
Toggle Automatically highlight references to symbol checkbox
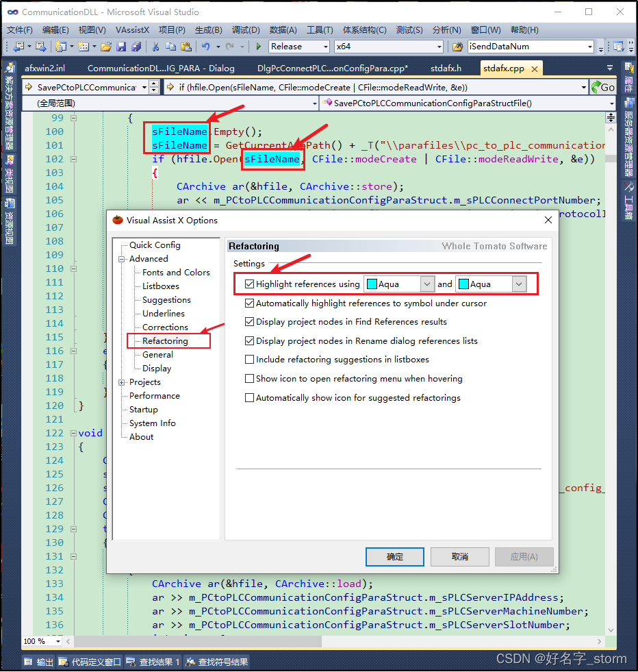[249, 303]
